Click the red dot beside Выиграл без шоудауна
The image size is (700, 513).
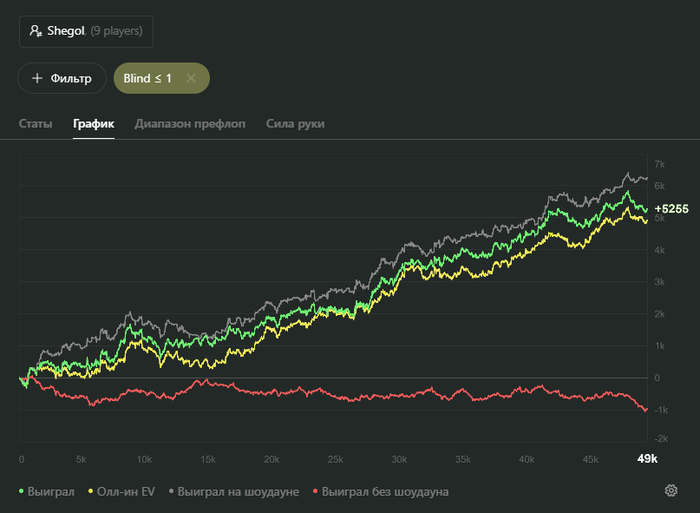point(316,491)
